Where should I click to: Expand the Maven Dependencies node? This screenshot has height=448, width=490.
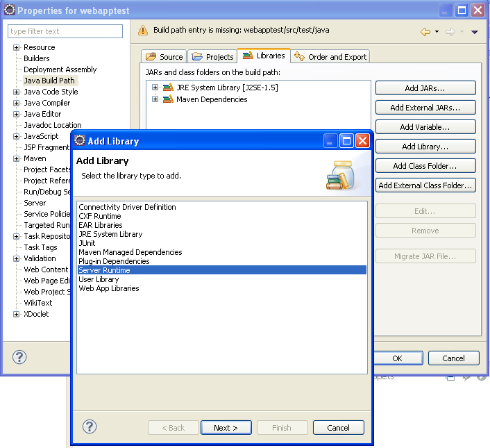pos(155,99)
